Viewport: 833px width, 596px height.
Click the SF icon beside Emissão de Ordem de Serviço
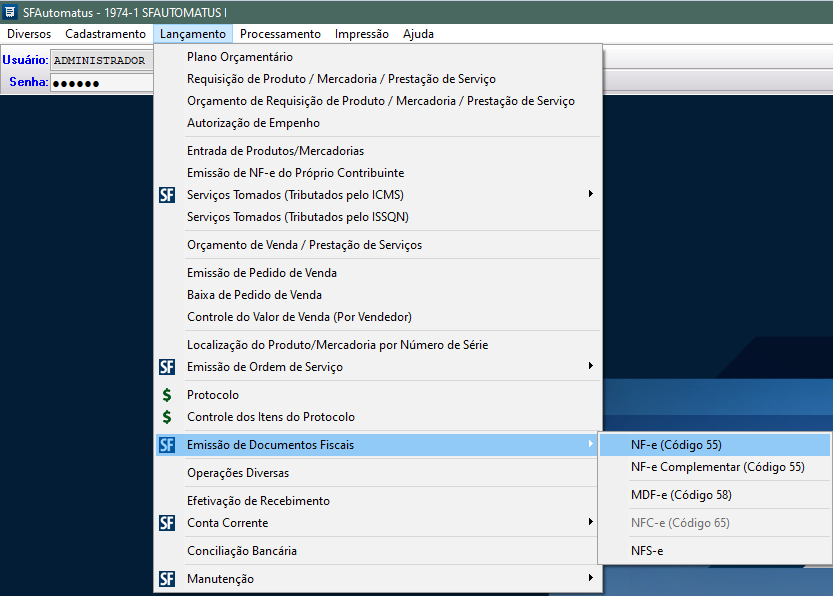167,367
